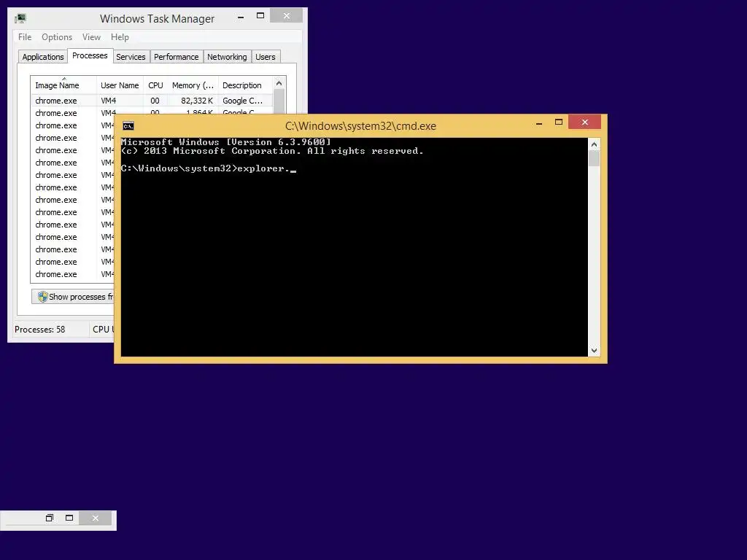
Task: Select the Processes tab
Action: click(x=90, y=55)
